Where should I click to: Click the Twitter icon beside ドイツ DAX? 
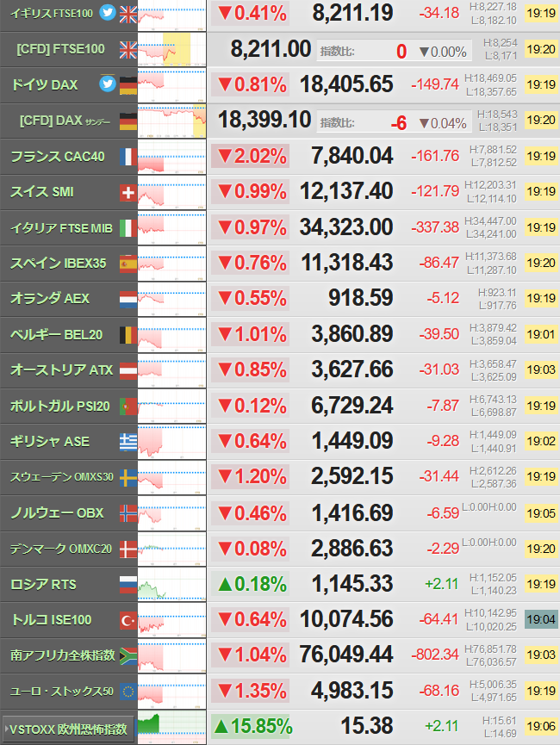pyautogui.click(x=108, y=84)
